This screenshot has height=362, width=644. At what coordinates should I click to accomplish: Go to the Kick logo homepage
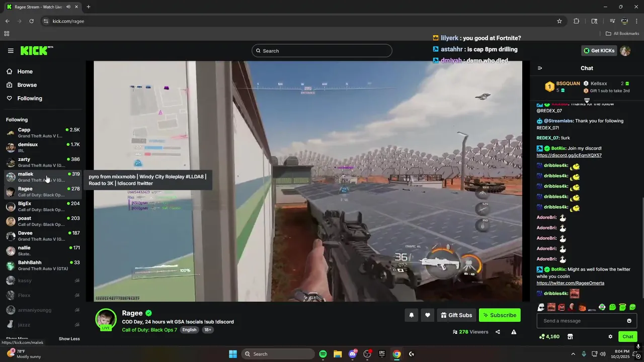pos(37,50)
